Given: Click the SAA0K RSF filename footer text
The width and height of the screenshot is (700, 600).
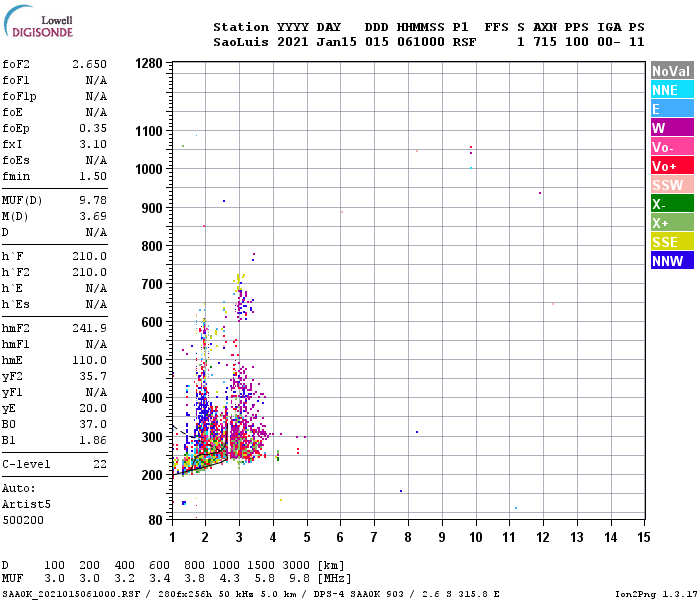Looking at the screenshot, I should 71,594.
